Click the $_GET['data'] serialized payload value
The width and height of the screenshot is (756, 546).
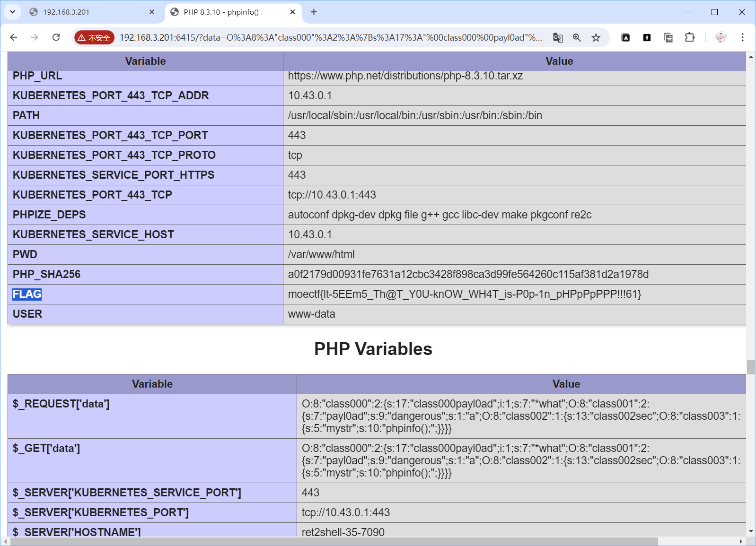click(521, 460)
